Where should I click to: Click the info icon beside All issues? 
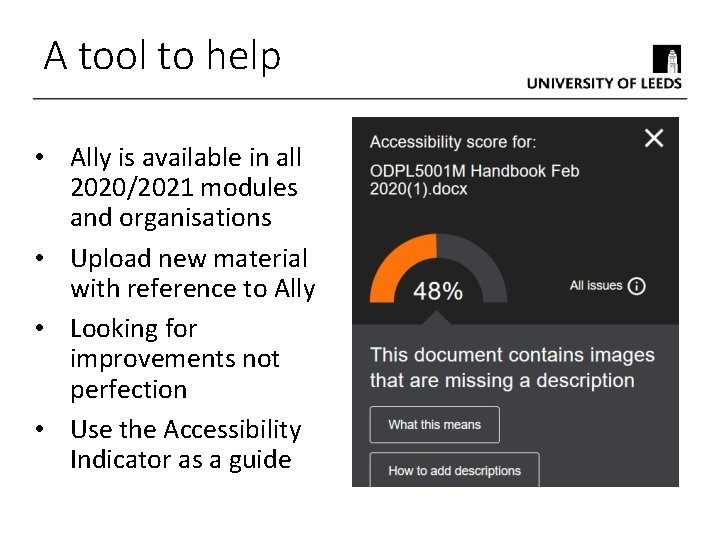coord(636,286)
